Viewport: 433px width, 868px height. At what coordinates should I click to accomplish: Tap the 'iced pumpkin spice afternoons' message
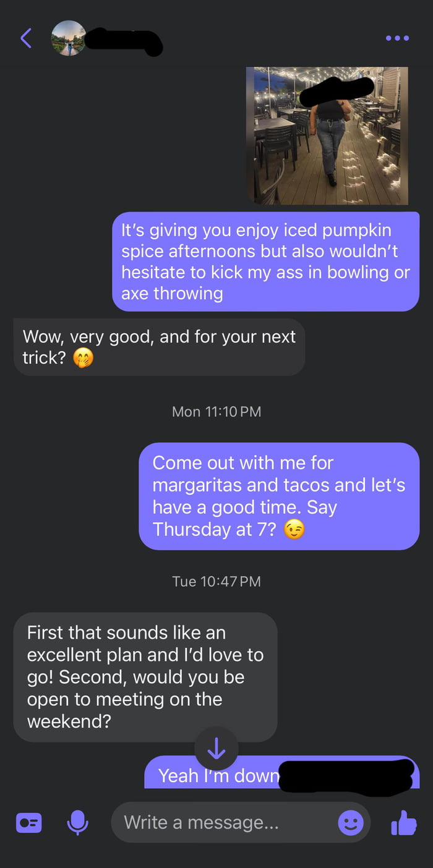265,262
